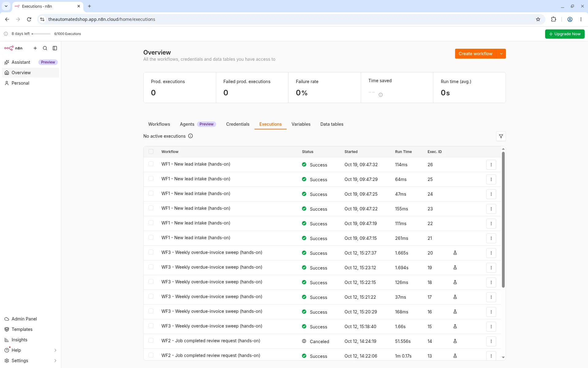The height and width of the screenshot is (368, 588).
Task: Click the flask test icon for execution 19
Action: [455, 267]
